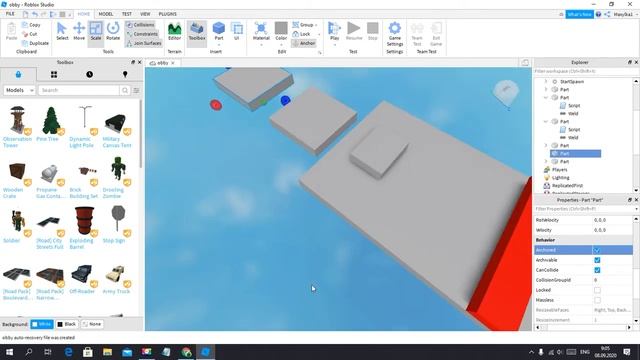Open the Windows Start menu

9,352
